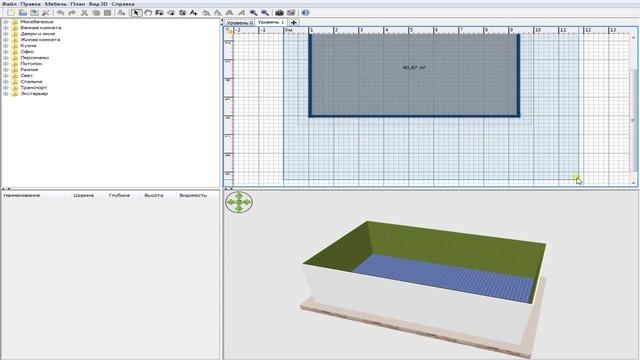Click the blue floor in 3D view
640x360 pixels.
click(x=445, y=278)
